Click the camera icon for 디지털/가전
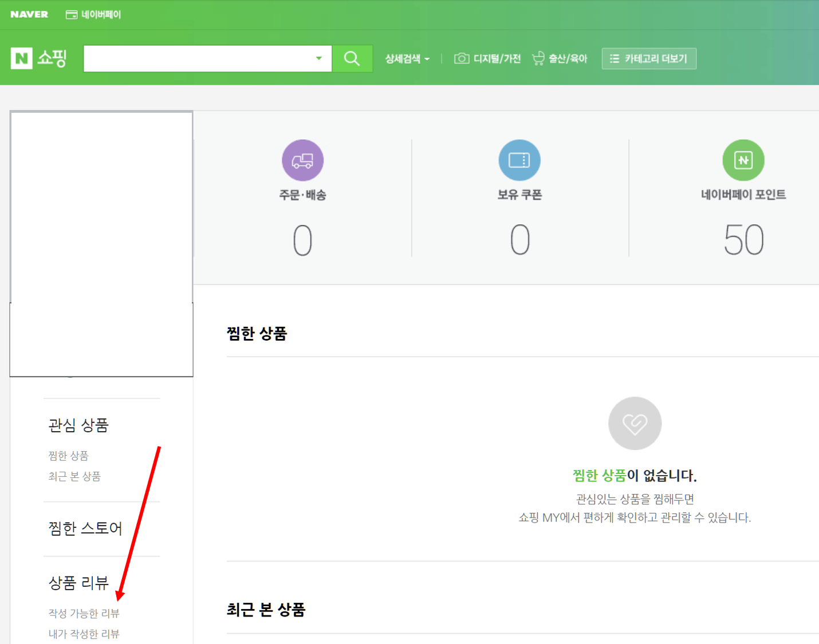This screenshot has height=644, width=819. (x=462, y=58)
